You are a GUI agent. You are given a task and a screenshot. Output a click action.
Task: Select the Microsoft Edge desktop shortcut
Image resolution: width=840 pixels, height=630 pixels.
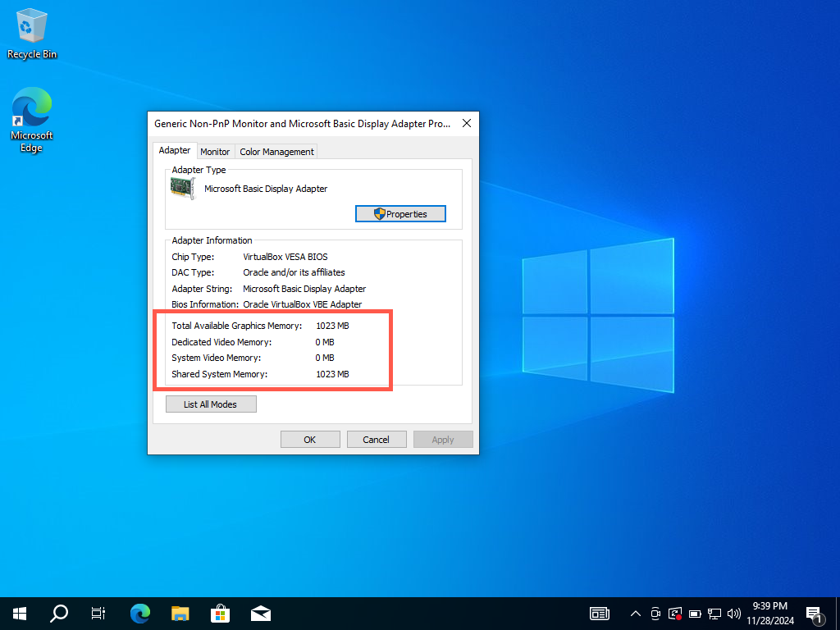point(32,121)
